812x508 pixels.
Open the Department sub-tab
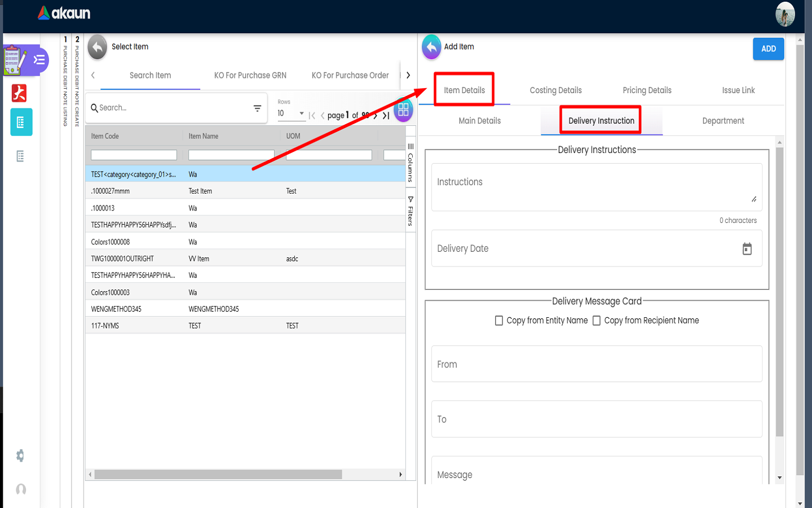723,121
